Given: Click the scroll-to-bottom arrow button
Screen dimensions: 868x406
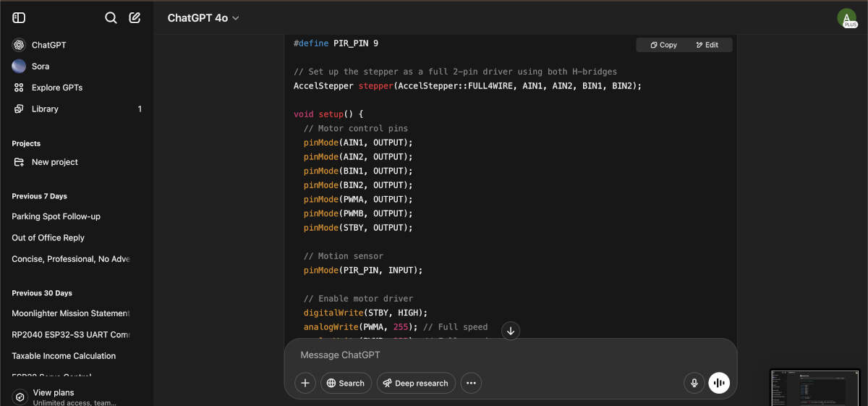Looking at the screenshot, I should (511, 331).
